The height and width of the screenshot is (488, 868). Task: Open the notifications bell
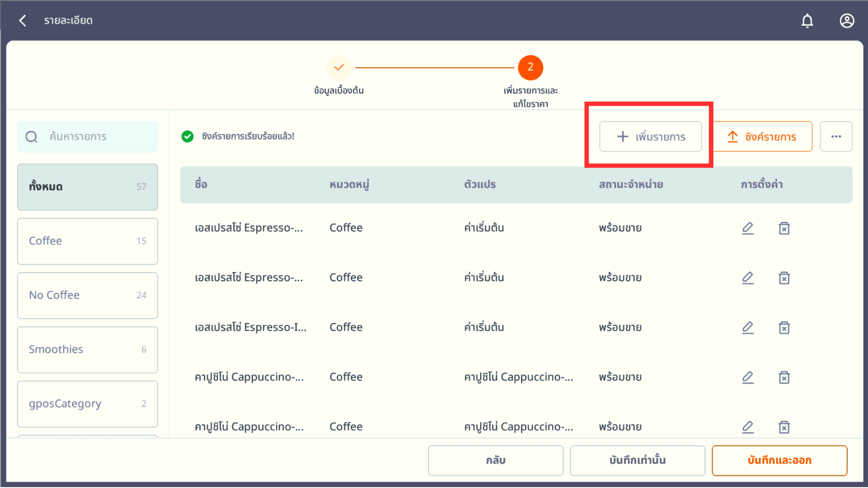807,21
